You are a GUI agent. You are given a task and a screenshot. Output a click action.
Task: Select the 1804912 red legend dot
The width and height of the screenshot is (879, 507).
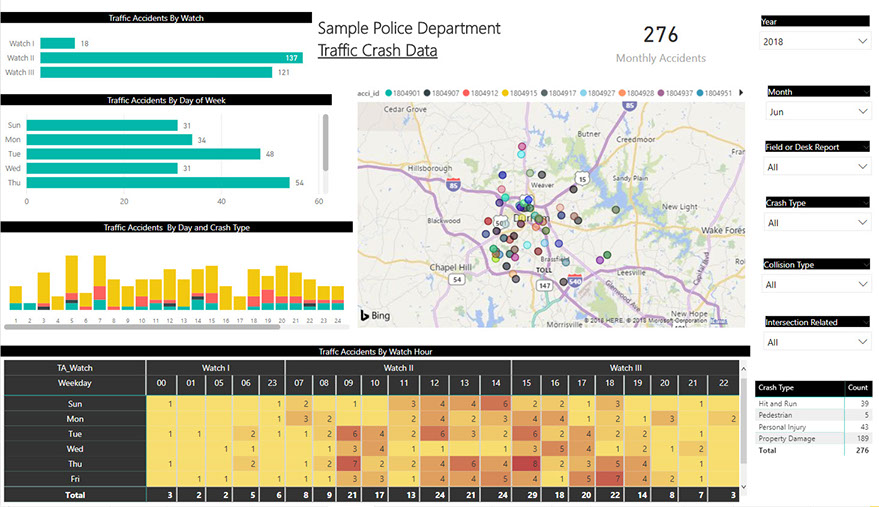pyautogui.click(x=466, y=93)
